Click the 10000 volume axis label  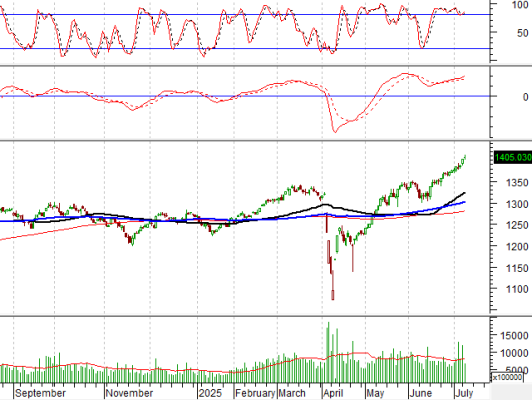[x=514, y=353]
